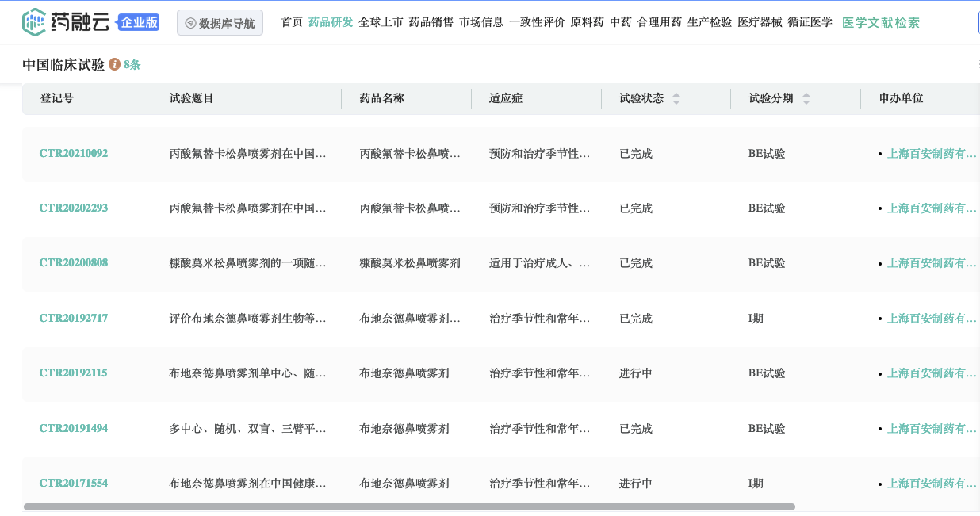Open the 数据库导航 button

coord(220,23)
